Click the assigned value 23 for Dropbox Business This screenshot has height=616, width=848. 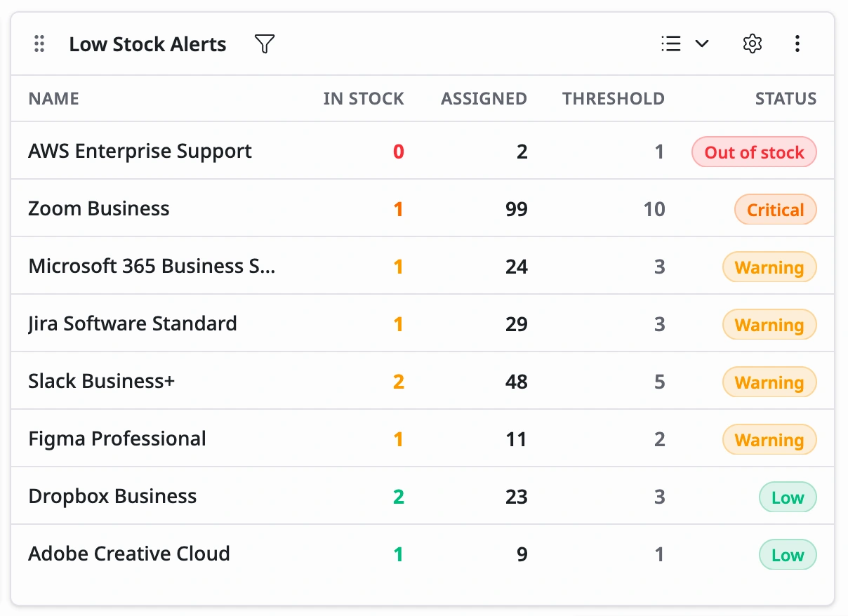point(517,497)
